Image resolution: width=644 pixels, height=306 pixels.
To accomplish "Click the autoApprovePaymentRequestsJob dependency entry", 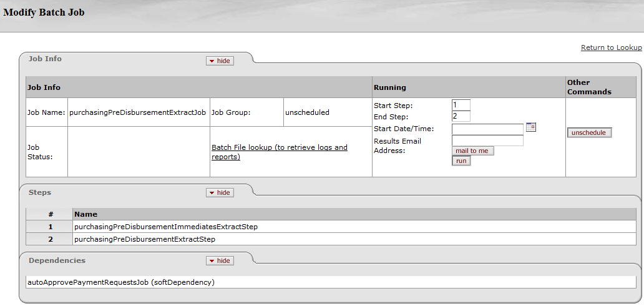I will coord(121,282).
